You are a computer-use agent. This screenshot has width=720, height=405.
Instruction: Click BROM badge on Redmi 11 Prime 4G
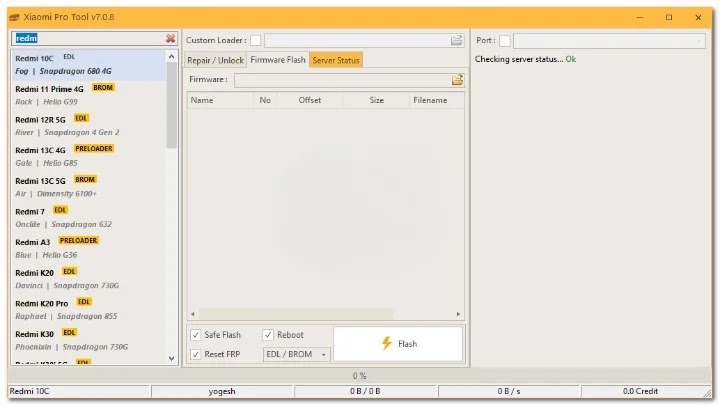103,88
